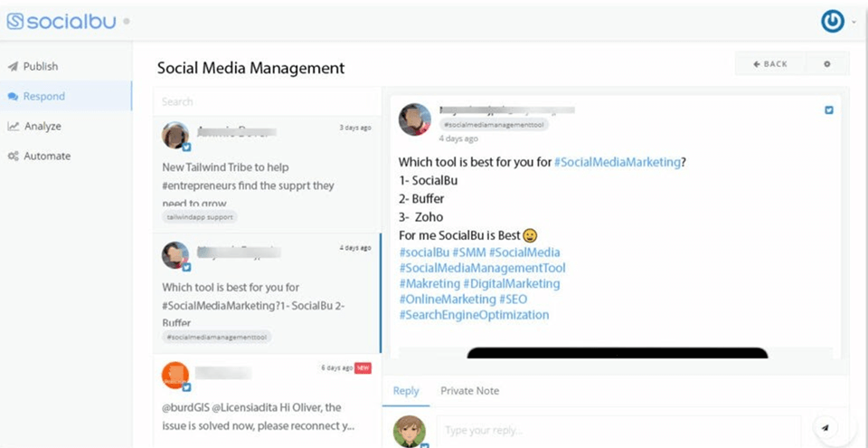The height and width of the screenshot is (448, 868).
Task: Click the chart Analyze icon
Action: point(14,127)
